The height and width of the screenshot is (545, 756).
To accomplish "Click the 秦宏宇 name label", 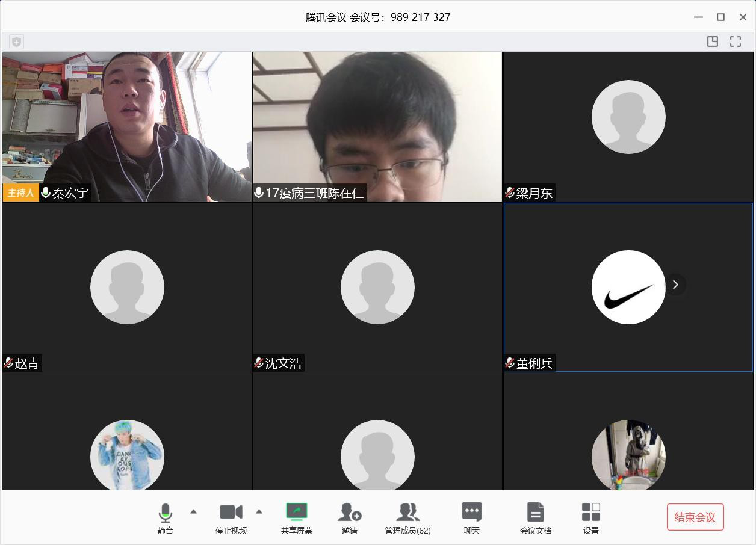I will point(70,193).
